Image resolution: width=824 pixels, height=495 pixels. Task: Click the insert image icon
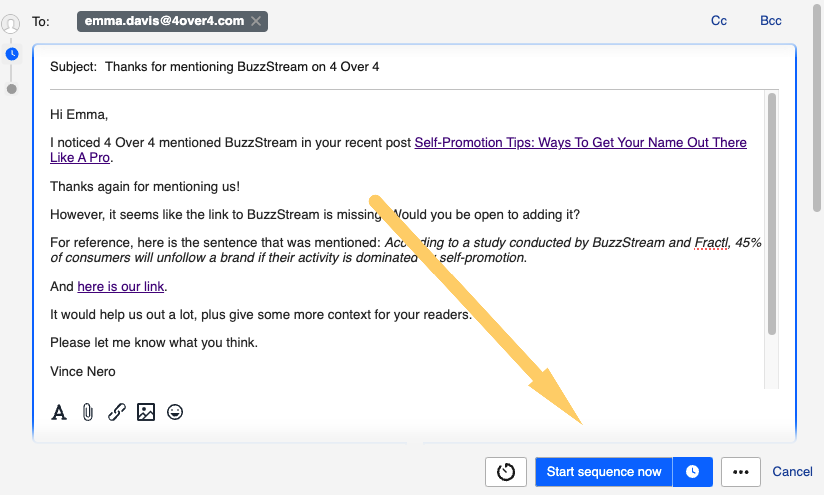click(x=146, y=412)
